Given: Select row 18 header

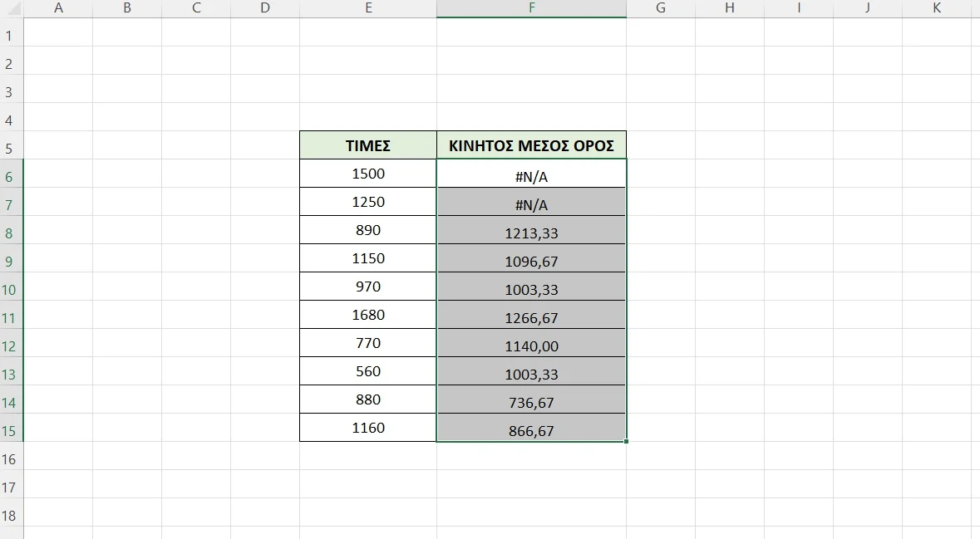Looking at the screenshot, I should point(10,516).
